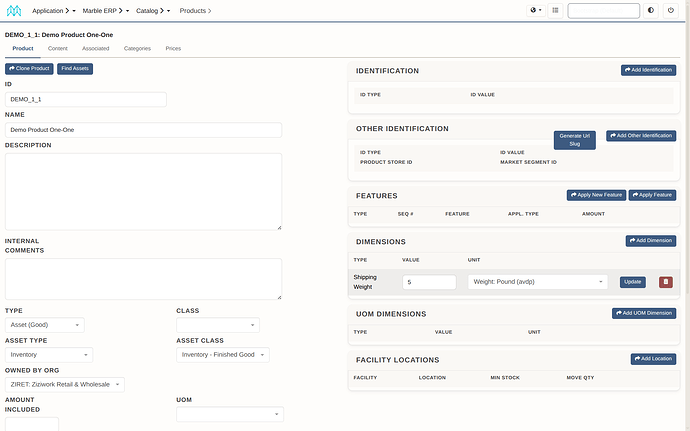Viewport: 690px width, 431px height.
Task: Click Update for Shipping Weight
Action: point(633,282)
